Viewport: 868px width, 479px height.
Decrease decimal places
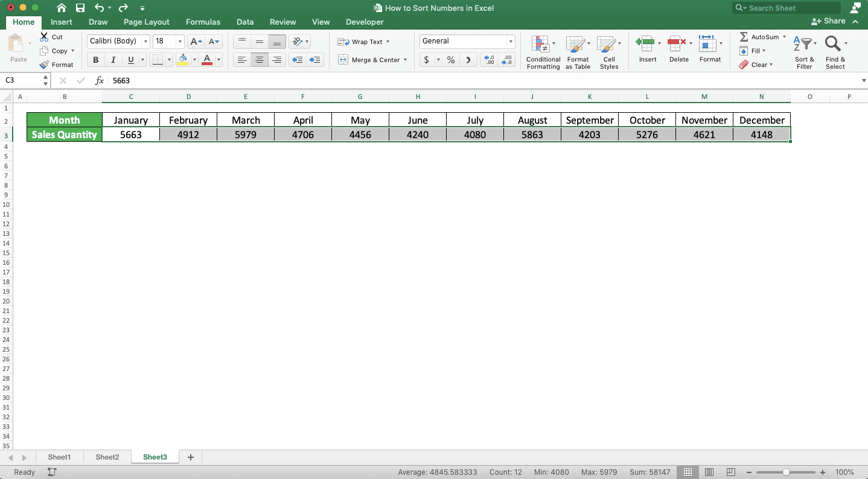tap(507, 60)
